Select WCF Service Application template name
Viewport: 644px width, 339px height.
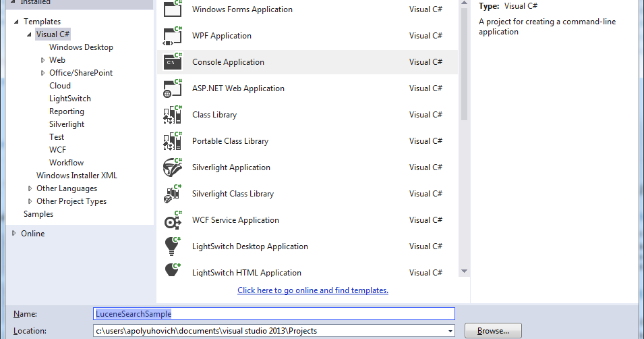coord(236,220)
